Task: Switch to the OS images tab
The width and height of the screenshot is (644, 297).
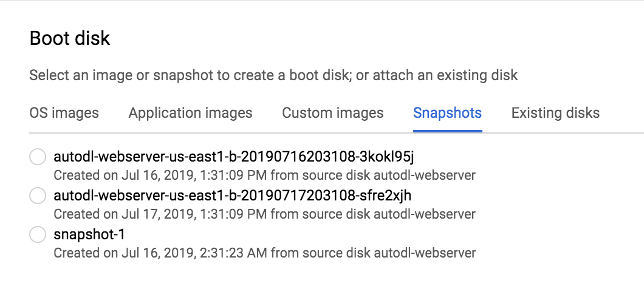Action: click(x=64, y=113)
